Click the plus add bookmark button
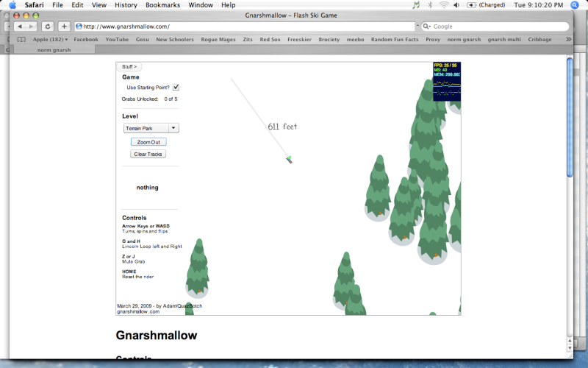Image resolution: width=588 pixels, height=368 pixels. [64, 26]
